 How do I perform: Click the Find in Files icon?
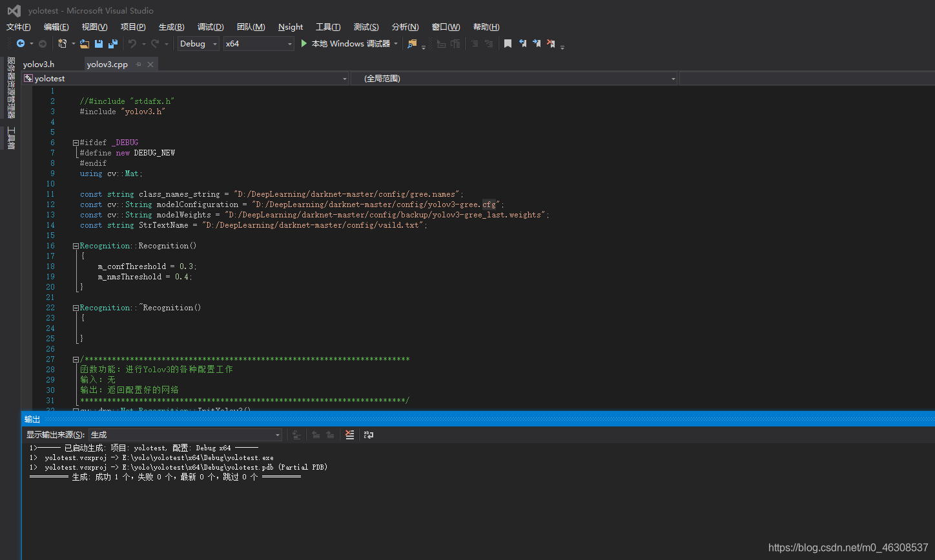click(x=412, y=44)
